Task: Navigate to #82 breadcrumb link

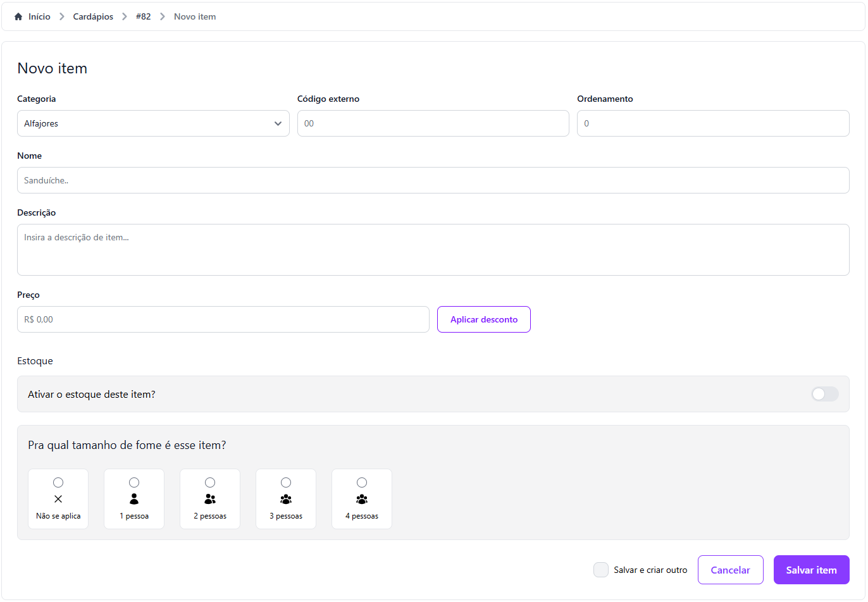Action: pyautogui.click(x=143, y=16)
